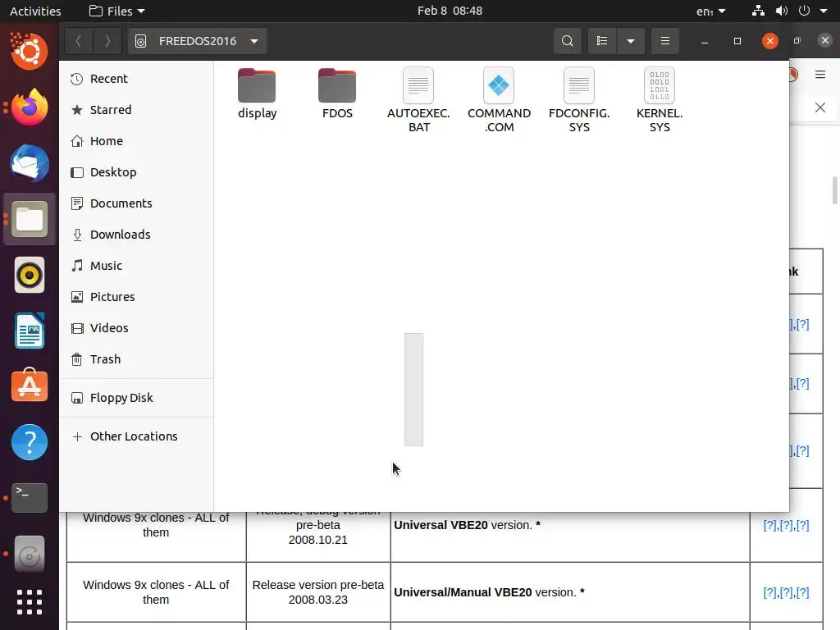Open the display folder

[257, 94]
